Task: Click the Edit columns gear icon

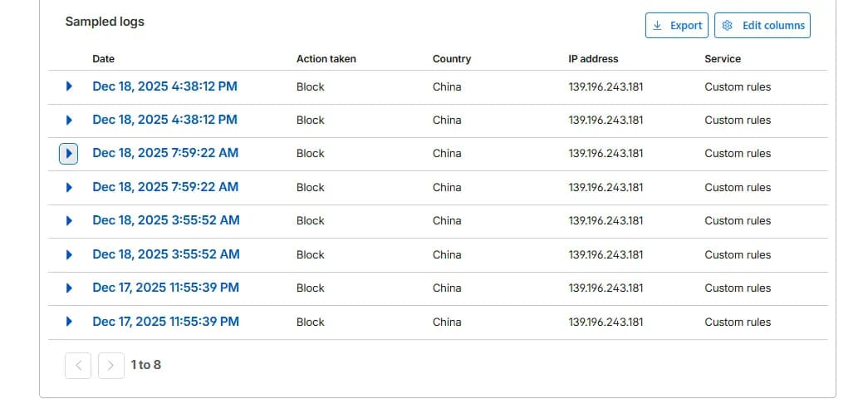Action: tap(728, 26)
